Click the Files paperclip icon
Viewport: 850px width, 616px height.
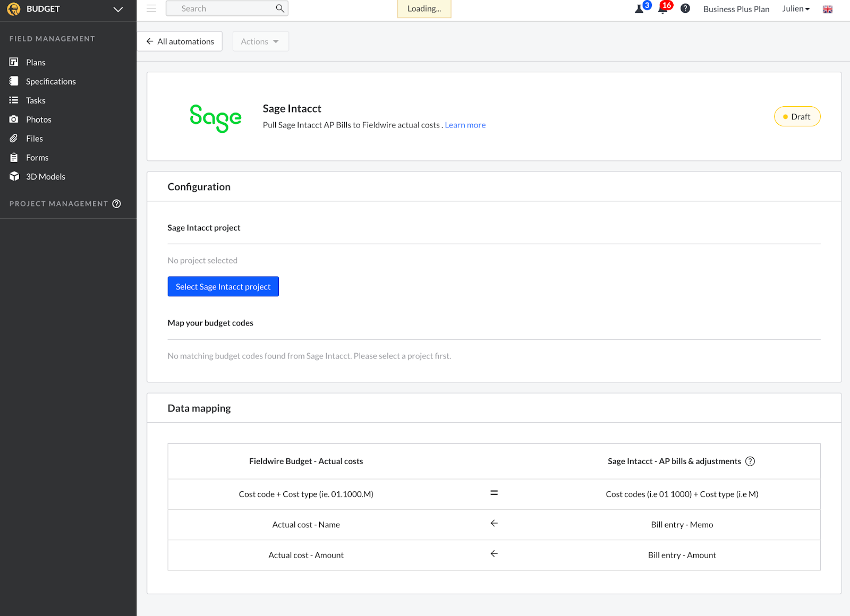pos(14,139)
